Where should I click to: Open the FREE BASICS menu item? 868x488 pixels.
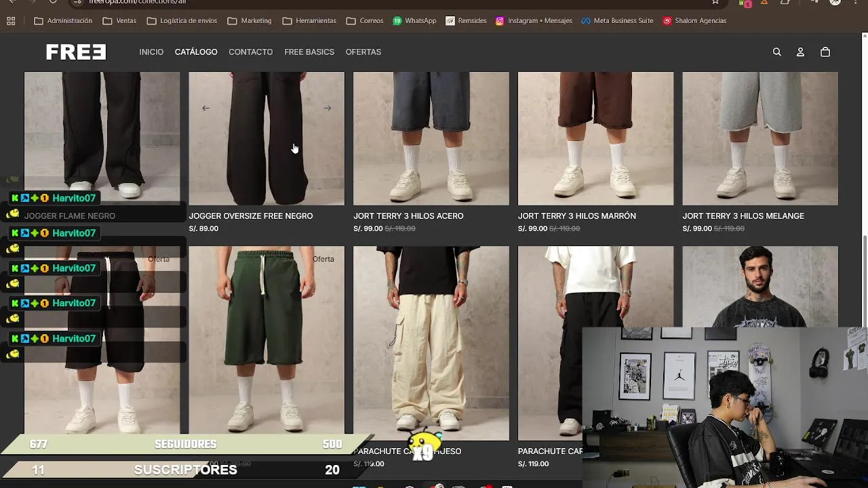coord(309,52)
